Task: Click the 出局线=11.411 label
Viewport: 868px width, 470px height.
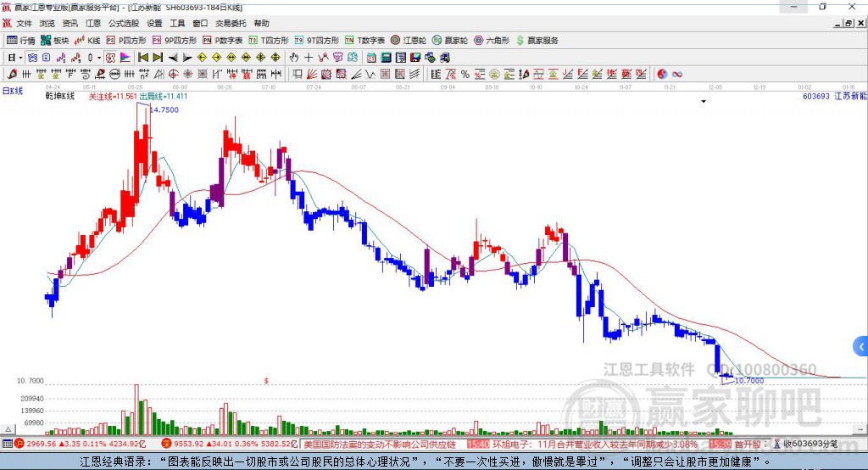Action: click(x=164, y=97)
